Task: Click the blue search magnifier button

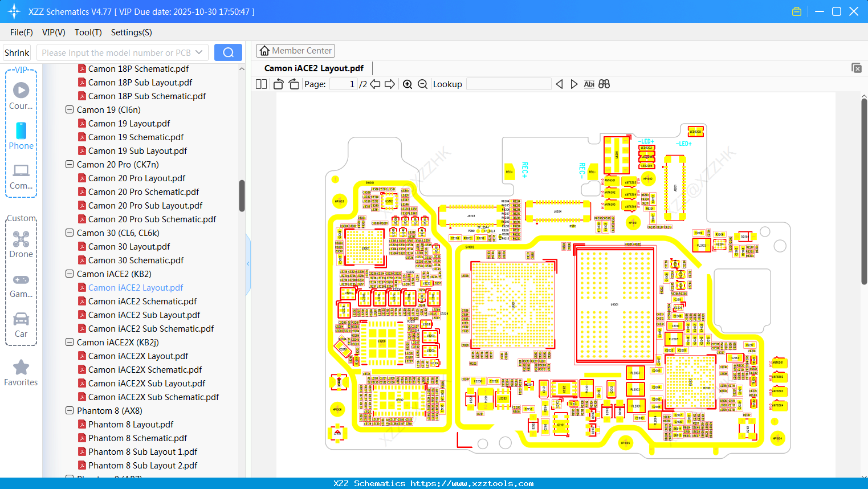Action: (228, 52)
